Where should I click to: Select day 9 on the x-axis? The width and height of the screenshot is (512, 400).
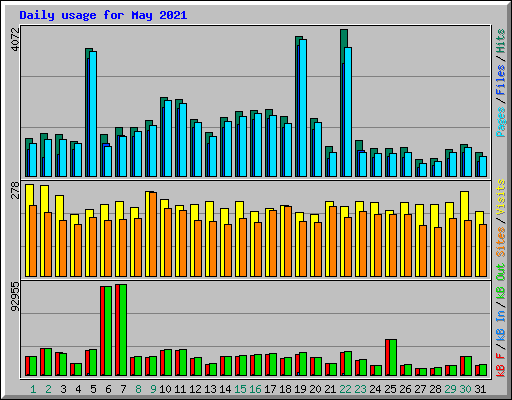tap(153, 389)
